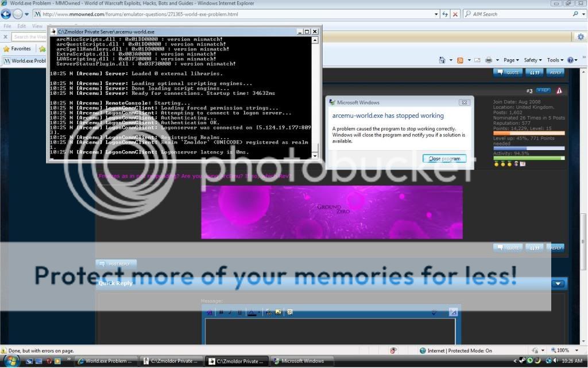
Task: Click the Add to Favorites star icon
Action: point(42,49)
